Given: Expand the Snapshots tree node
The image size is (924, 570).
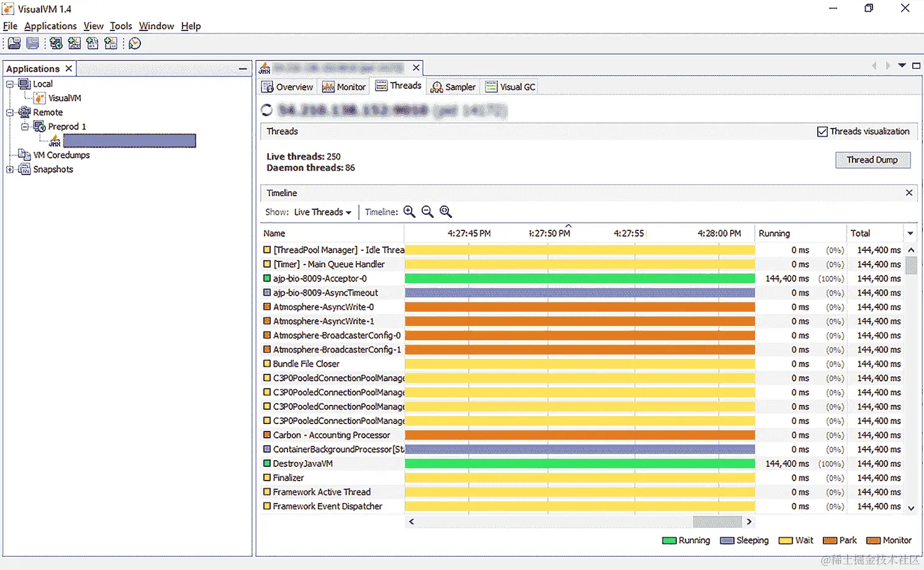Looking at the screenshot, I should click(x=9, y=170).
